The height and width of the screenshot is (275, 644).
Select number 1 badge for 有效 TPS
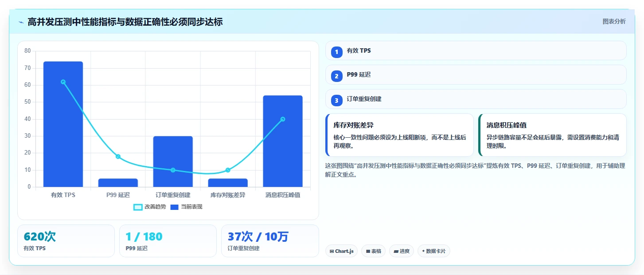pos(337,52)
